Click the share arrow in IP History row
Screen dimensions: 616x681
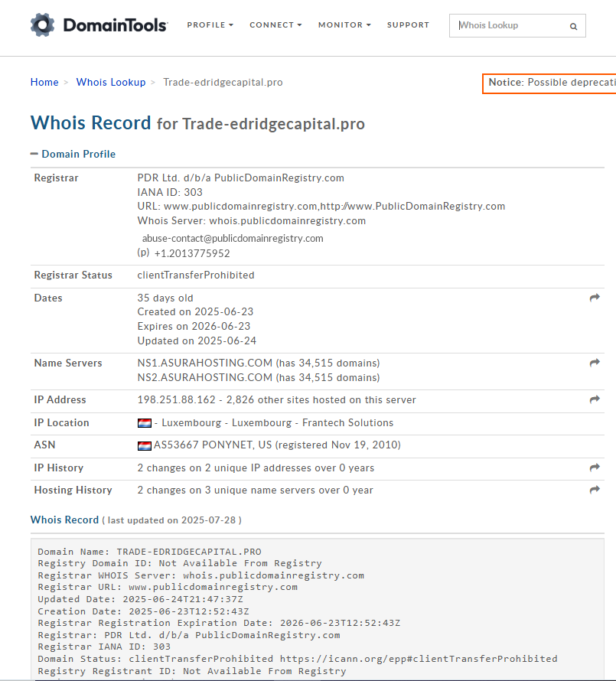click(x=595, y=468)
